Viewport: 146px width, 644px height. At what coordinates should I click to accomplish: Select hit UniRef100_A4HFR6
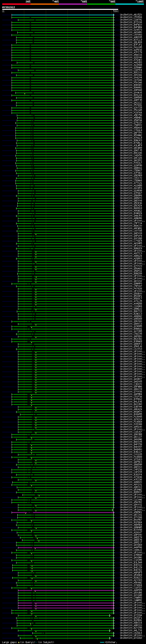point(131,548)
